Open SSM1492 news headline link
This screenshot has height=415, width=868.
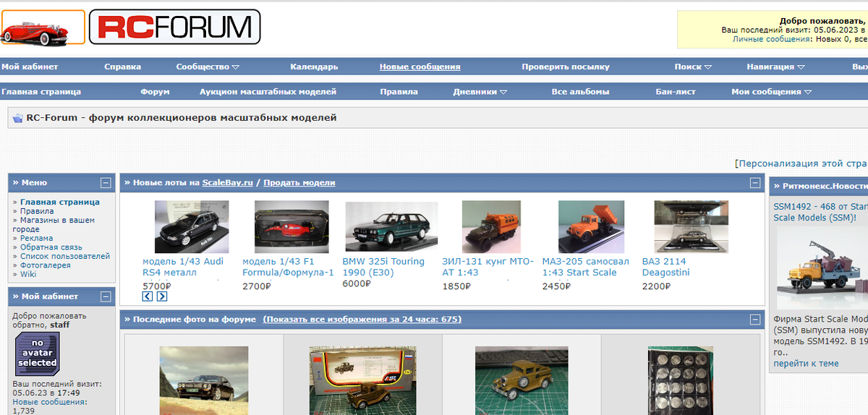820,212
